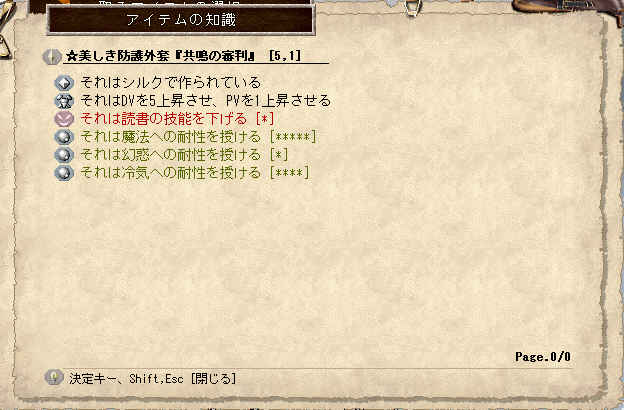Click the orb icon next to 幻惑 resistance
The height and width of the screenshot is (410, 624).
click(x=64, y=155)
